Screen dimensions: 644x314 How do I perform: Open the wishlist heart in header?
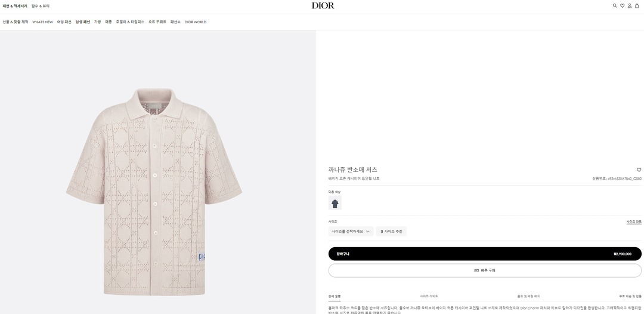tap(622, 5)
